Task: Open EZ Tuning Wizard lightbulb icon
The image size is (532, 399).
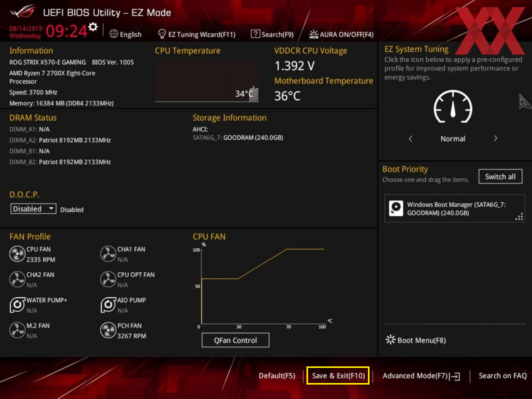Action: click(x=162, y=34)
